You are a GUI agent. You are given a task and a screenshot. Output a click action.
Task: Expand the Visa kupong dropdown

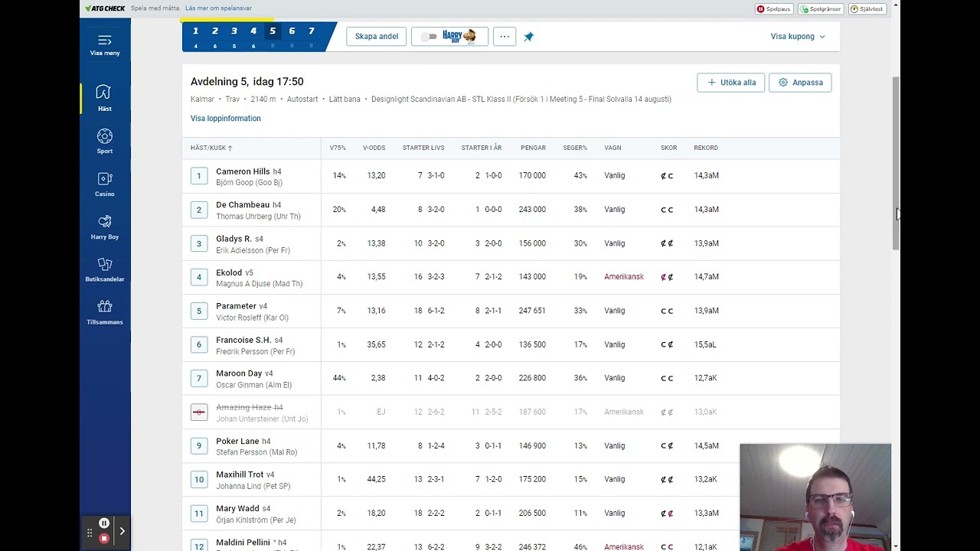coord(798,37)
